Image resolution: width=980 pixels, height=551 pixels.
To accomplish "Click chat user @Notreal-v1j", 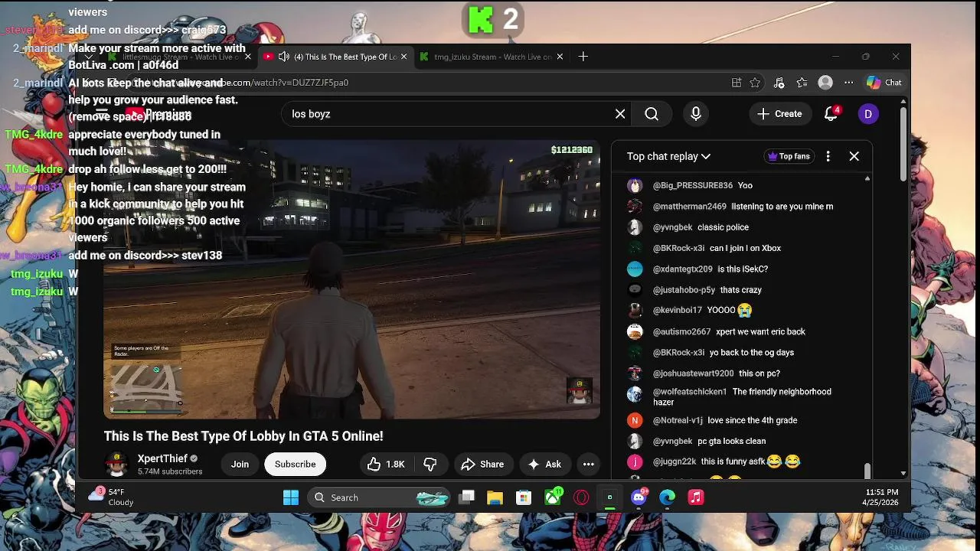I will (678, 420).
